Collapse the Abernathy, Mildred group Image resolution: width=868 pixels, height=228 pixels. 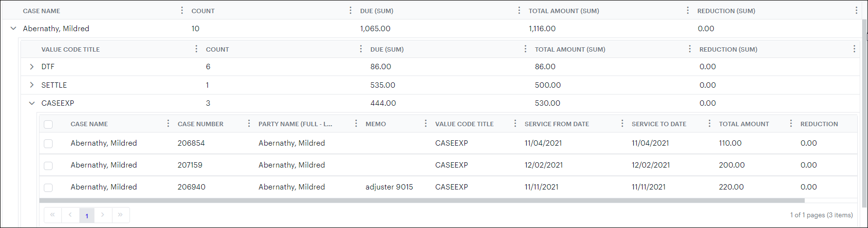tap(13, 28)
